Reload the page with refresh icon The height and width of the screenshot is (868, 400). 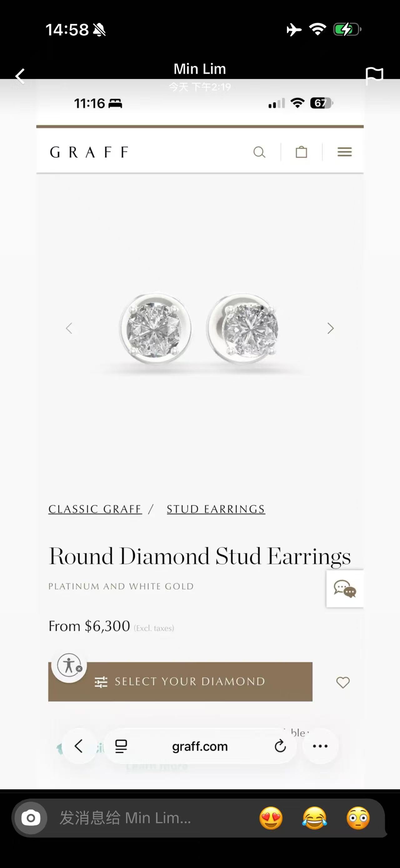click(x=280, y=746)
